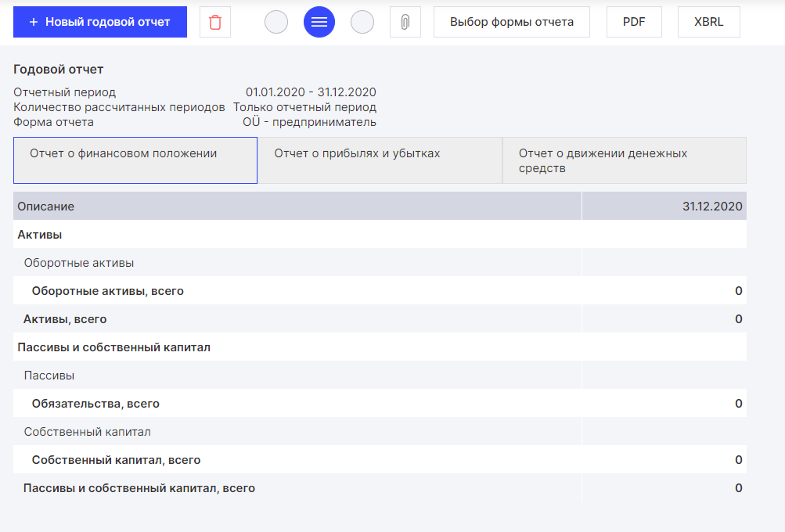Image resolution: width=785 pixels, height=532 pixels.
Task: Click the zero value for 'Оборотные активы, всего'
Action: tap(739, 291)
